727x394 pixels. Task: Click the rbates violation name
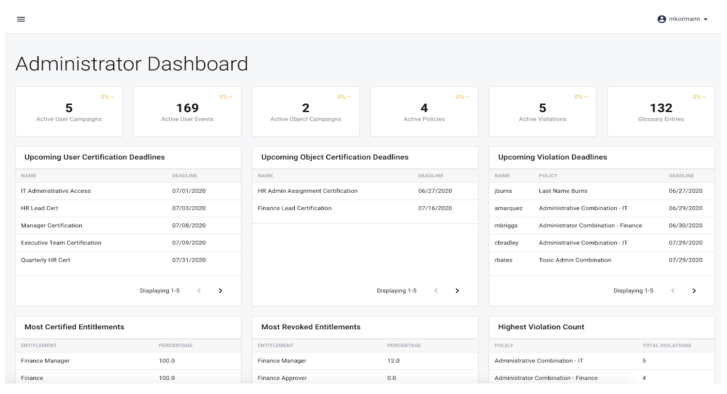pos(503,260)
